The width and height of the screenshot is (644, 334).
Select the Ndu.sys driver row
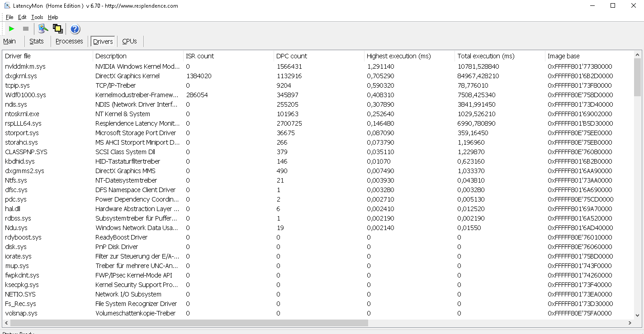318,228
